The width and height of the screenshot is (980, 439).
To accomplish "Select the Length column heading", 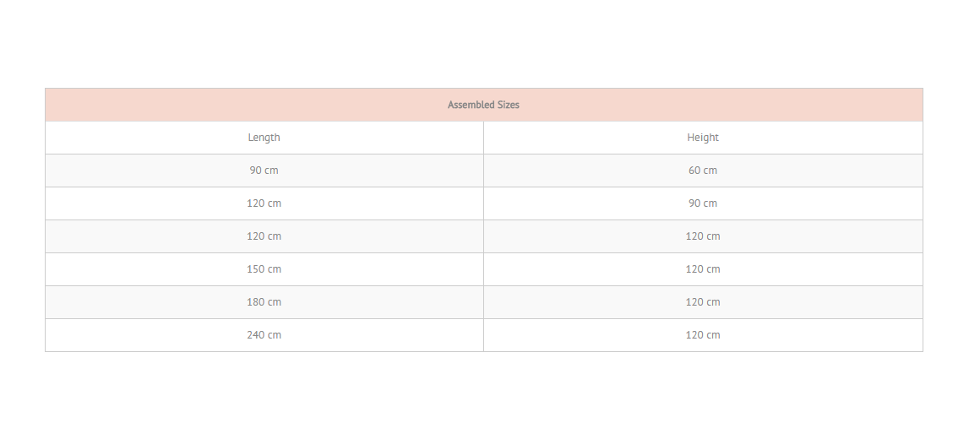I will coord(264,138).
